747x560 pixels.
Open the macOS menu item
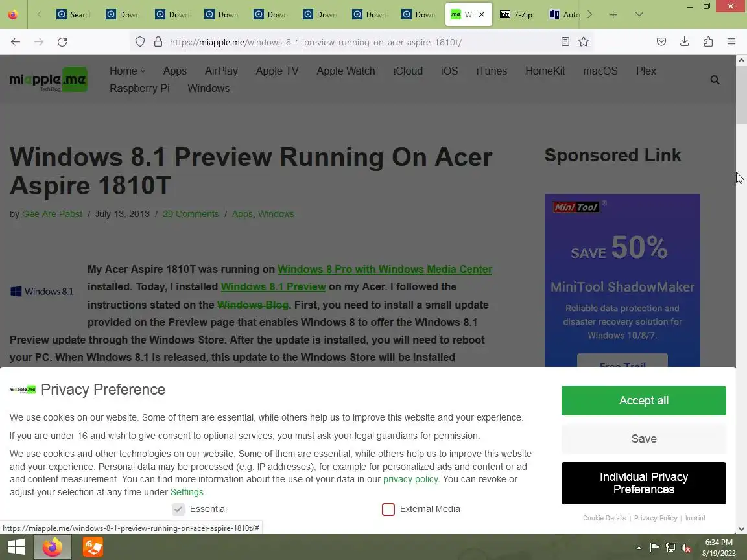click(600, 71)
